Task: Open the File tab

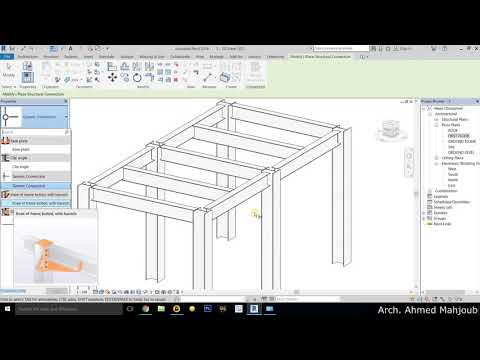Action: coord(7,57)
